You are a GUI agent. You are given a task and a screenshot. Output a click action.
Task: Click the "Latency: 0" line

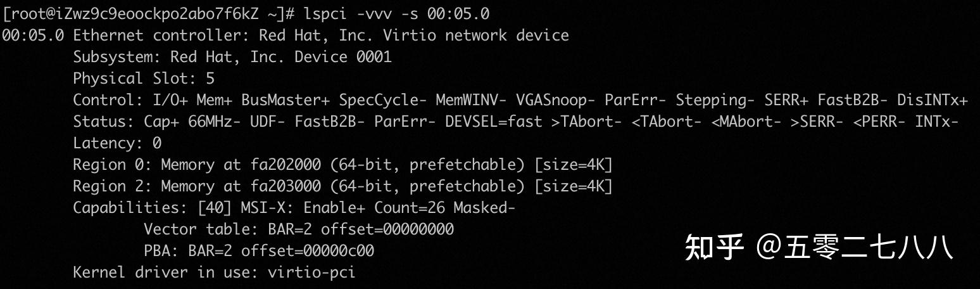pyautogui.click(x=117, y=143)
